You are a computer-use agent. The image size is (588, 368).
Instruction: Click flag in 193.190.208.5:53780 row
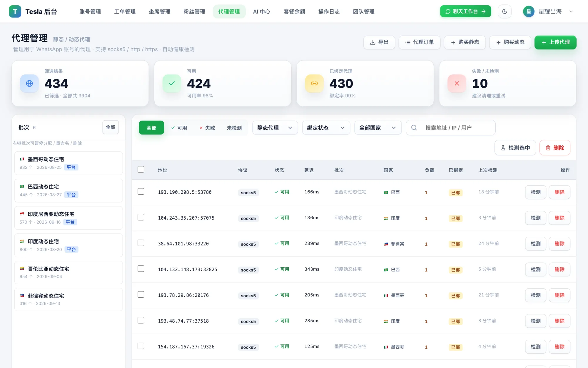(386, 193)
